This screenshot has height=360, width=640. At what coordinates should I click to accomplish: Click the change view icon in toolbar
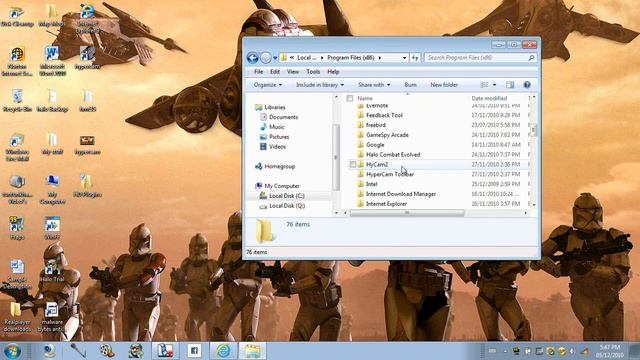[484, 85]
